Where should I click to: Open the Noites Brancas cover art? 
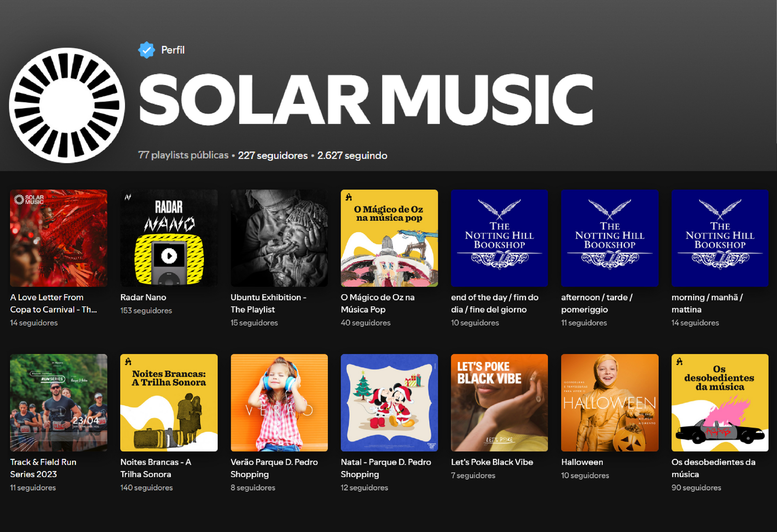tap(169, 403)
